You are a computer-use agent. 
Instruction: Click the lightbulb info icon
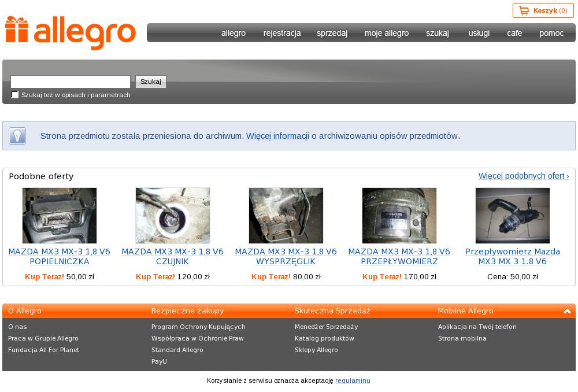(x=17, y=136)
